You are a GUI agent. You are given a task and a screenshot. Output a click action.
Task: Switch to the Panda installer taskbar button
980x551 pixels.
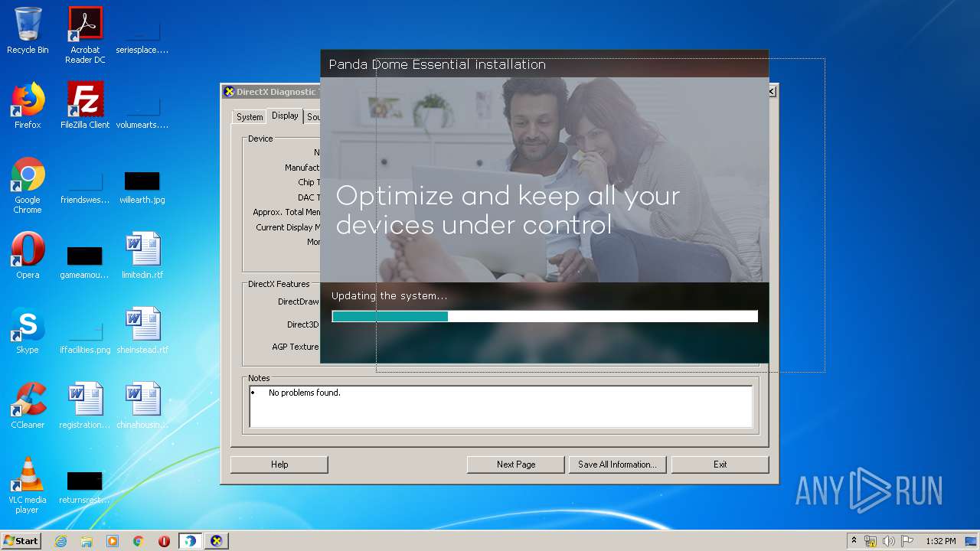point(190,541)
